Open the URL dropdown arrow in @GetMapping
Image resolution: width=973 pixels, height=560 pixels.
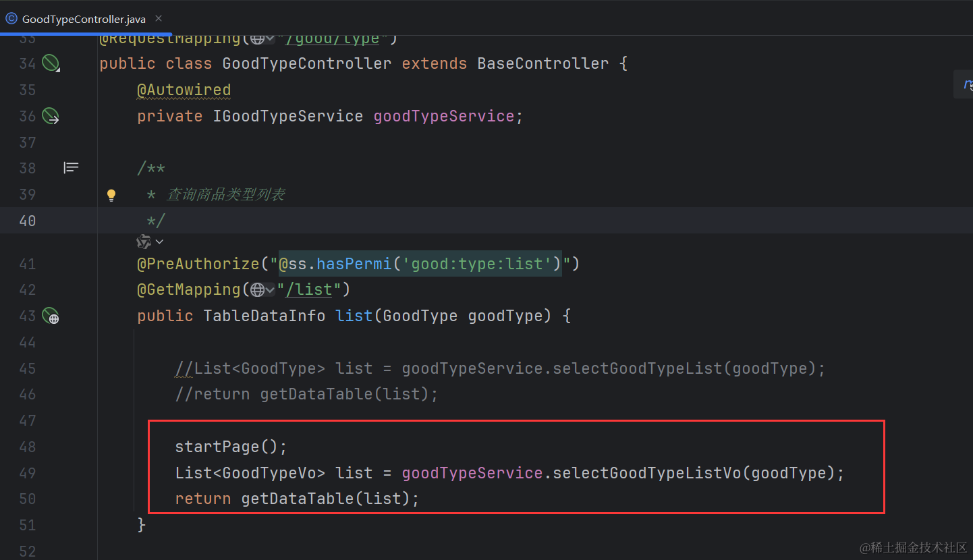pos(270,290)
